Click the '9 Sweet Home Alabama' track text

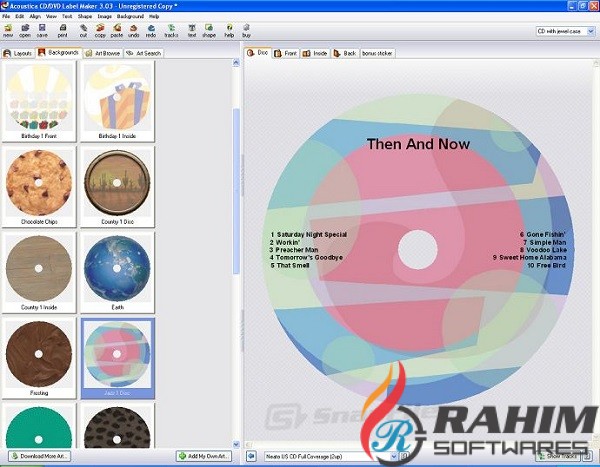[529, 257]
